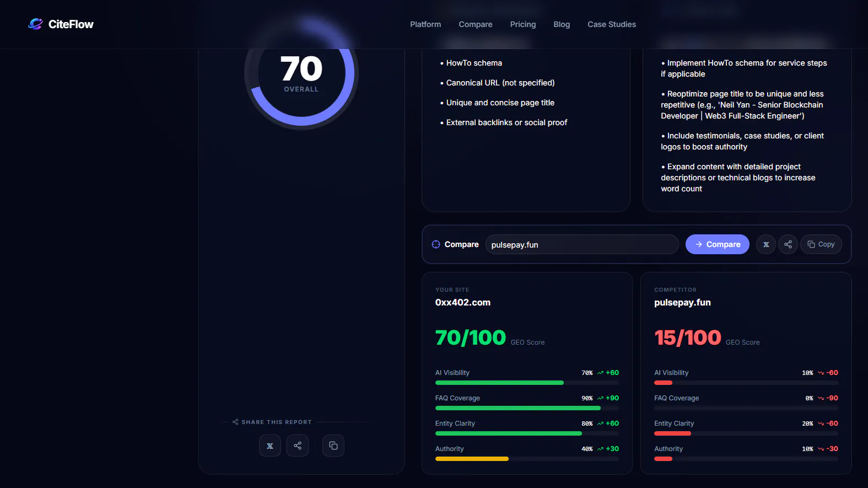The width and height of the screenshot is (868, 488).
Task: Click the CiteFlow brand name
Action: pos(71,24)
